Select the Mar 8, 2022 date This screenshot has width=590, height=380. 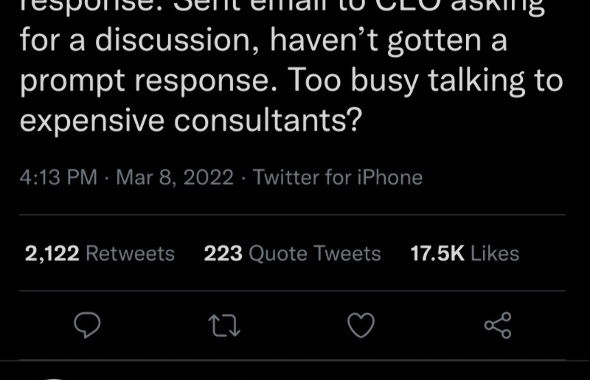[175, 177]
